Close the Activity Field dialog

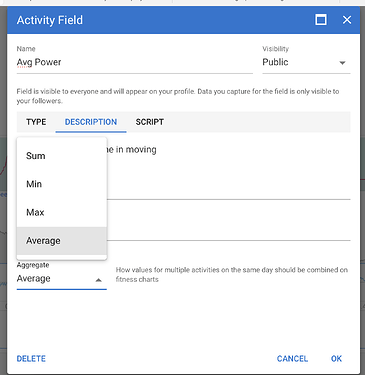[x=347, y=20]
